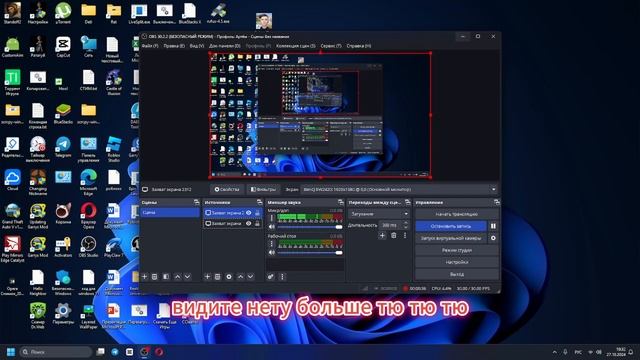Open advanced audio properties in the audio mixer
The height and width of the screenshot is (360, 640).
[x=271, y=276]
